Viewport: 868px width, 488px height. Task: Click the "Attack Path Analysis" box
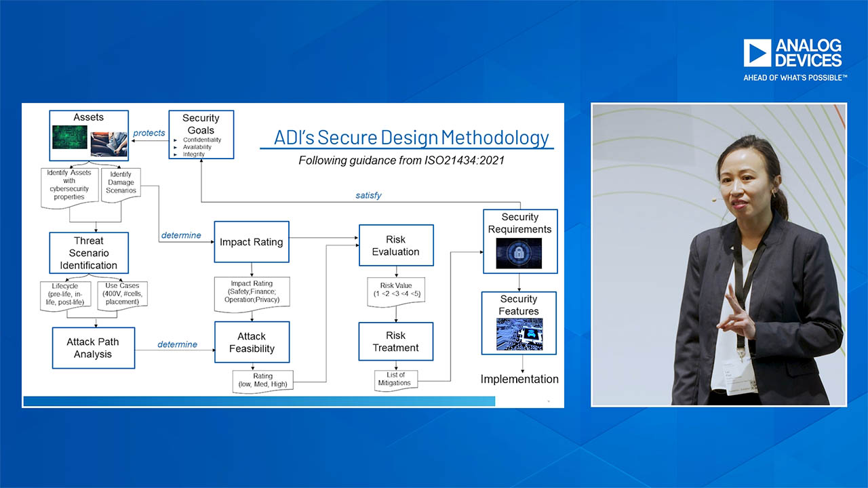point(94,348)
